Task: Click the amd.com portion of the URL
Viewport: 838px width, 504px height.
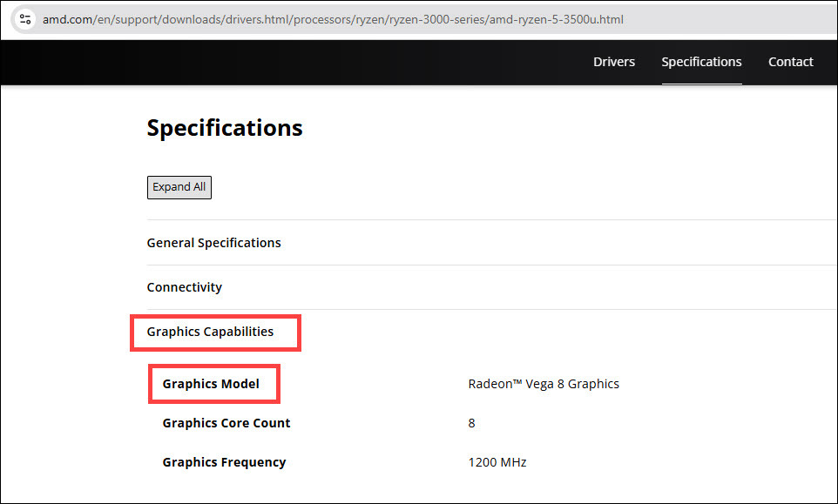Action: click(x=68, y=18)
